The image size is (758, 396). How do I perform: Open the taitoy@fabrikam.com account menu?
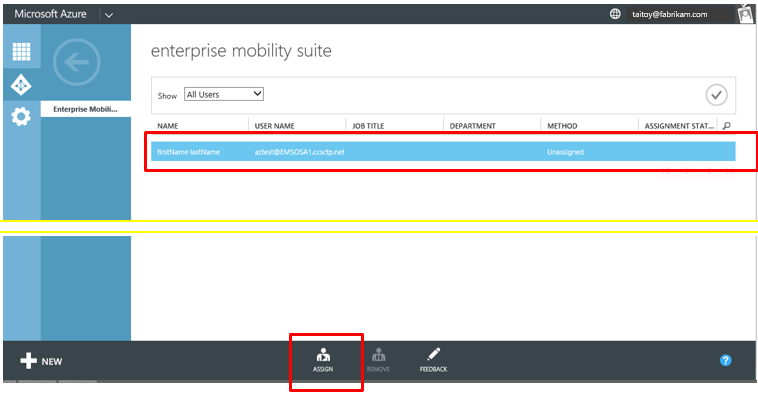click(x=670, y=15)
